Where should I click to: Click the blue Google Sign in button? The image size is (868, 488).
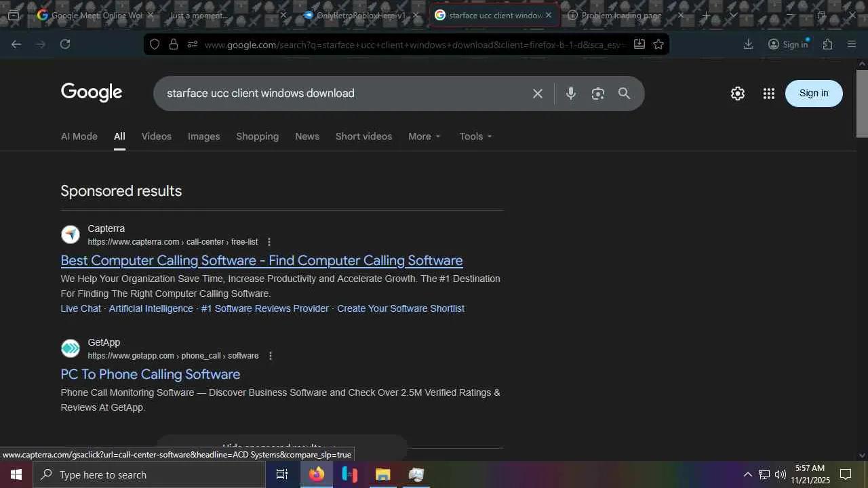point(814,94)
